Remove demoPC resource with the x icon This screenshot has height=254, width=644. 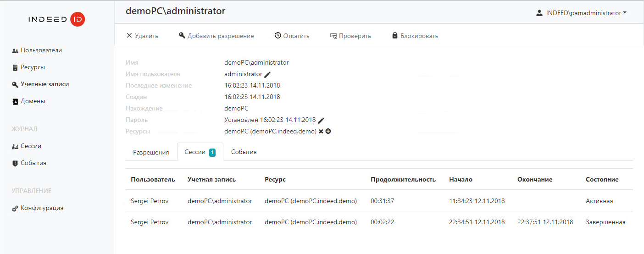321,132
